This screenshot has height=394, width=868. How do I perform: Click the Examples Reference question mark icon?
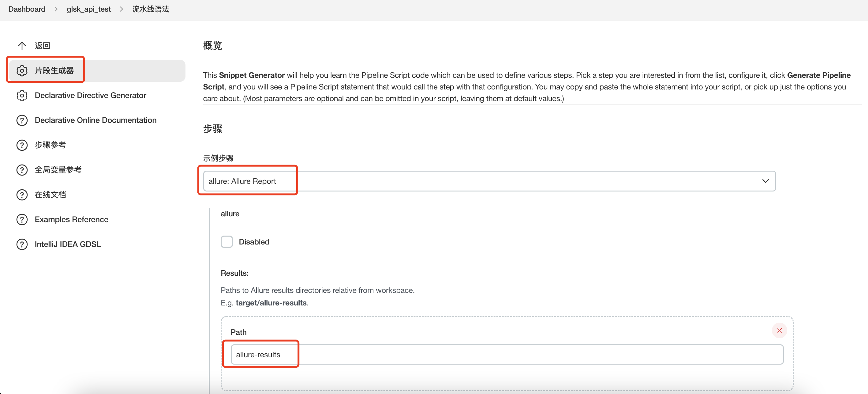tap(22, 220)
